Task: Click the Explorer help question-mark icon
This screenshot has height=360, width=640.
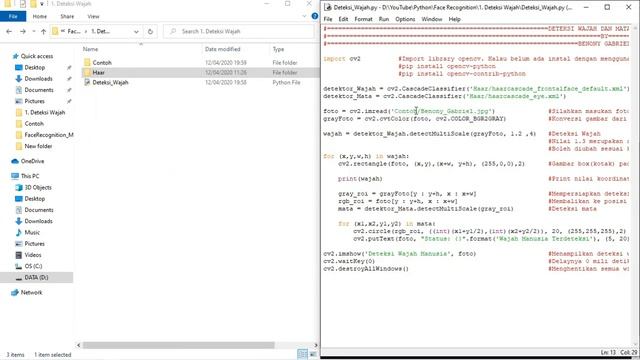Action: pos(315,16)
